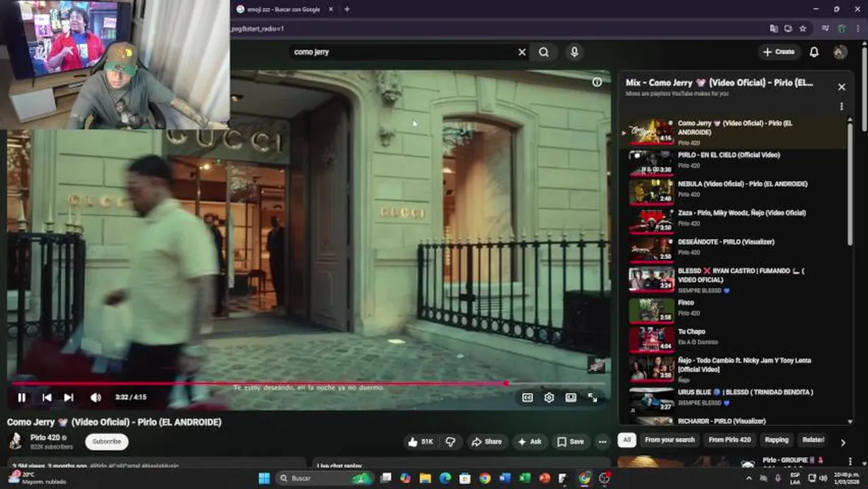Clear the YouTube search box

tap(522, 52)
